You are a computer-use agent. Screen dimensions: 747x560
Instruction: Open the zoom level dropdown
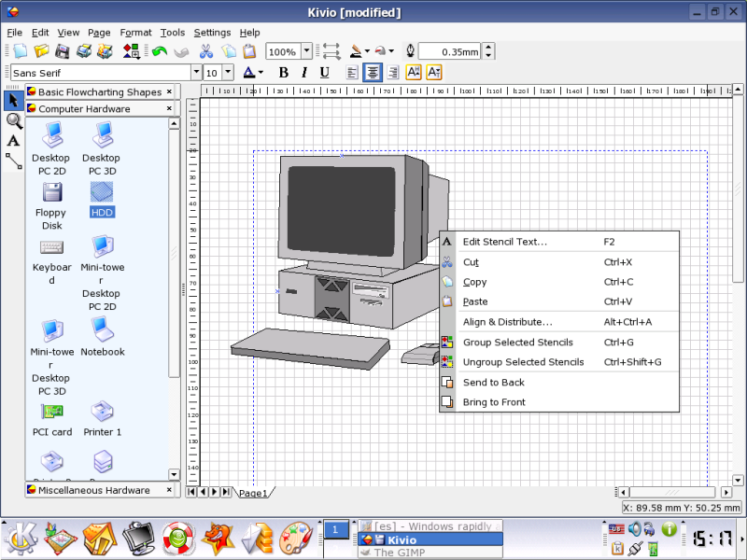(307, 51)
